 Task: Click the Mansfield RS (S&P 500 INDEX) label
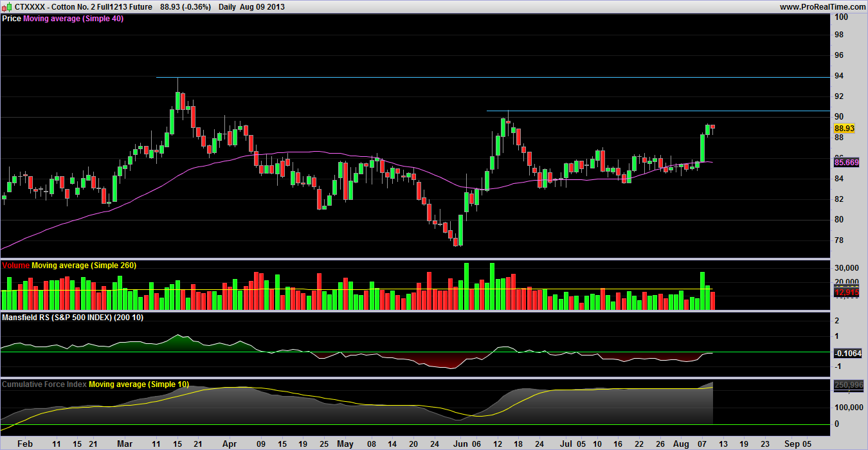(x=73, y=318)
